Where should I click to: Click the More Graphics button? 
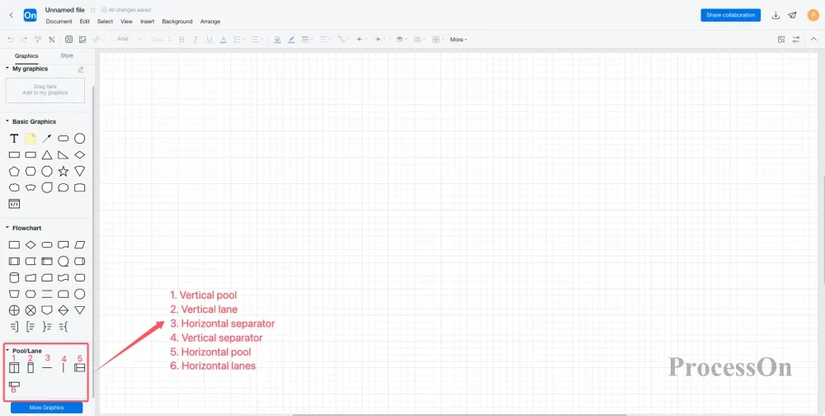(47, 408)
